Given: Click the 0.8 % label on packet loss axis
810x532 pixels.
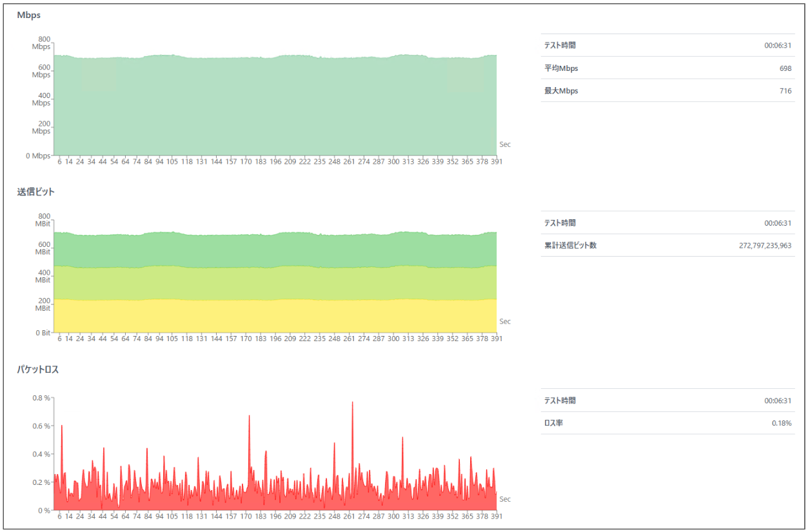Looking at the screenshot, I should (x=41, y=398).
